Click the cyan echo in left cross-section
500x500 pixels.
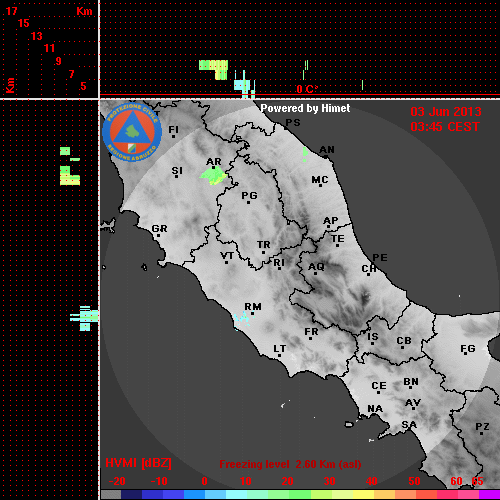tap(84, 318)
